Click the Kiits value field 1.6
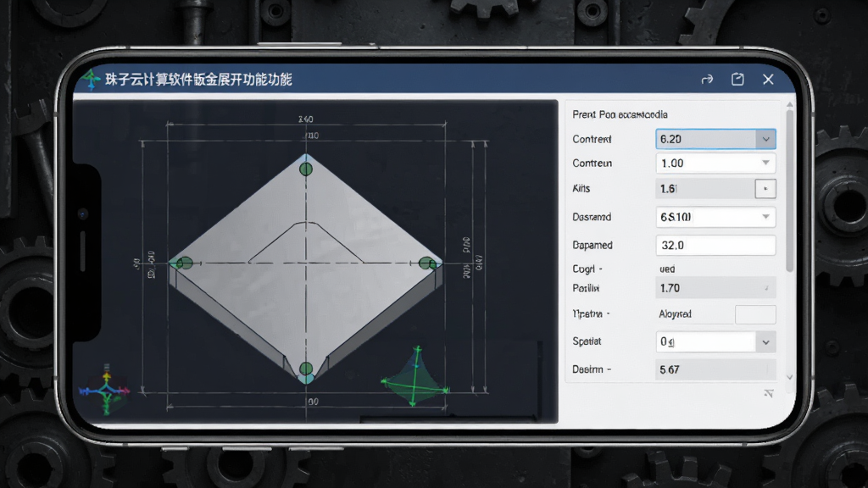Screen dimensions: 868x488 pos(704,189)
